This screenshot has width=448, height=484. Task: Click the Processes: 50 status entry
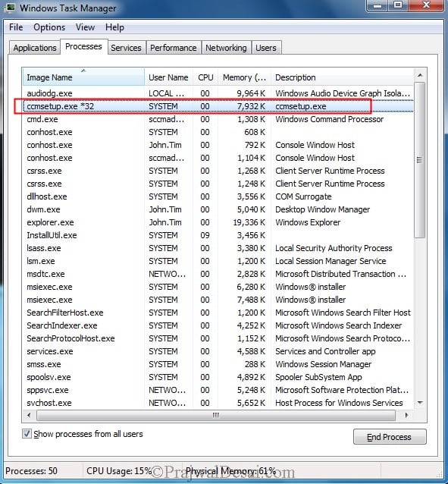[32, 471]
